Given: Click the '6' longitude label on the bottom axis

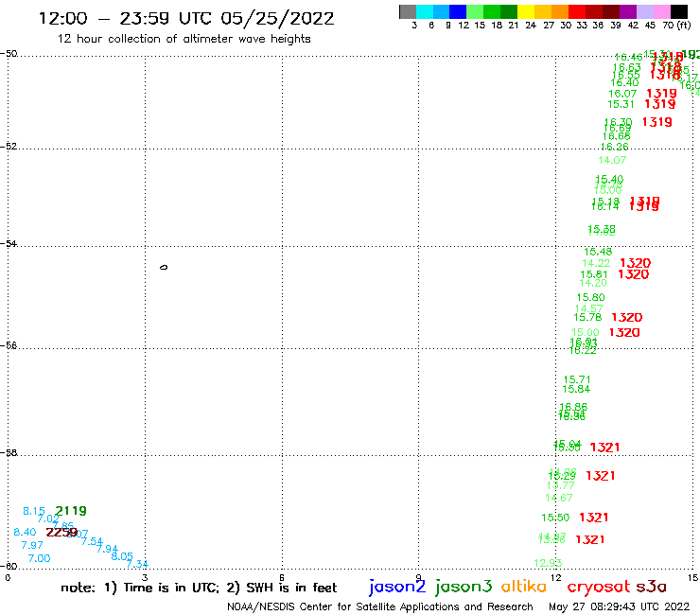Looking at the screenshot, I should 282,577.
